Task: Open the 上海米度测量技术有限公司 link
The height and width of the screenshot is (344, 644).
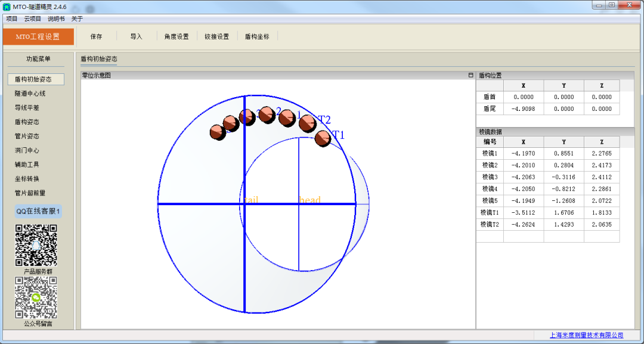Action: click(x=586, y=335)
